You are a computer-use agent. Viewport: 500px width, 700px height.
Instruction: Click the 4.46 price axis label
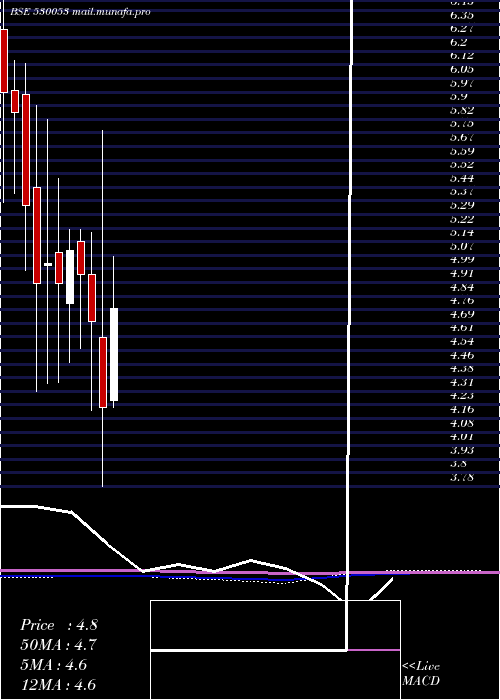click(x=462, y=356)
